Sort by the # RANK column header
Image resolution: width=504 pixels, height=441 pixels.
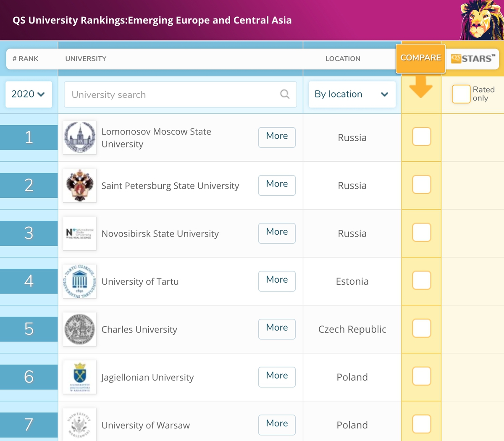point(25,59)
